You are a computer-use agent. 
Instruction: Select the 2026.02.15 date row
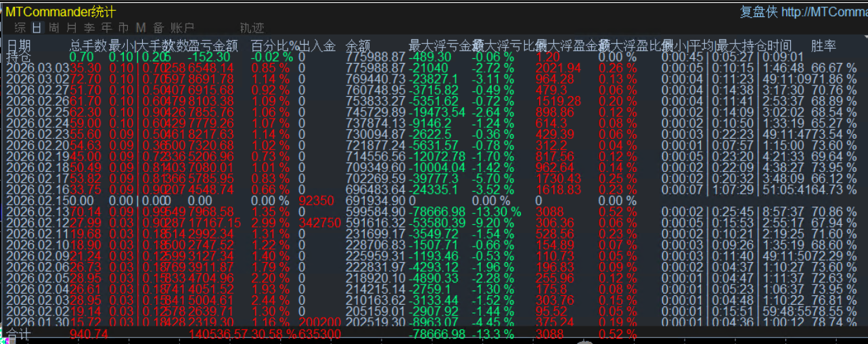[x=37, y=200]
